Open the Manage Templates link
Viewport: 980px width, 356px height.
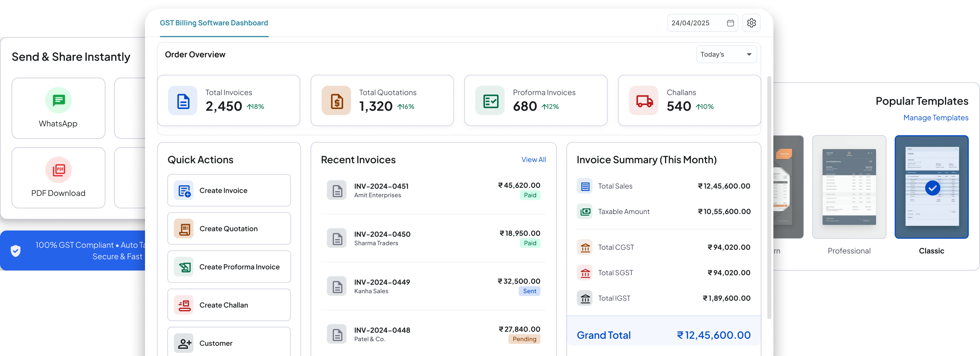click(936, 118)
